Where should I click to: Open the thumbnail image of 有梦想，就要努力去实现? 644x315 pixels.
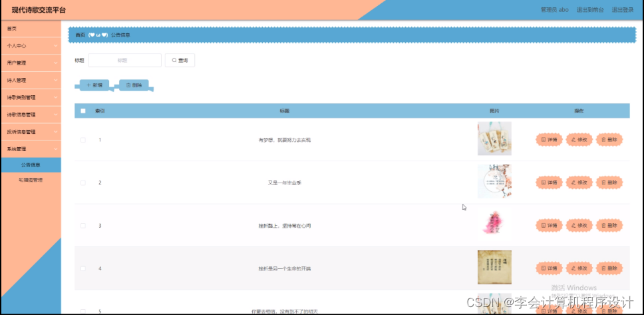(x=494, y=139)
